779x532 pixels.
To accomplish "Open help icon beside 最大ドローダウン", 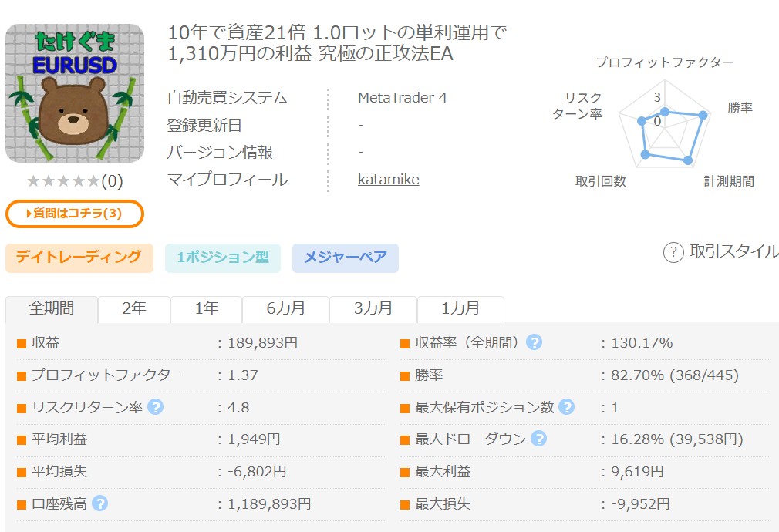I will pyautogui.click(x=538, y=439).
